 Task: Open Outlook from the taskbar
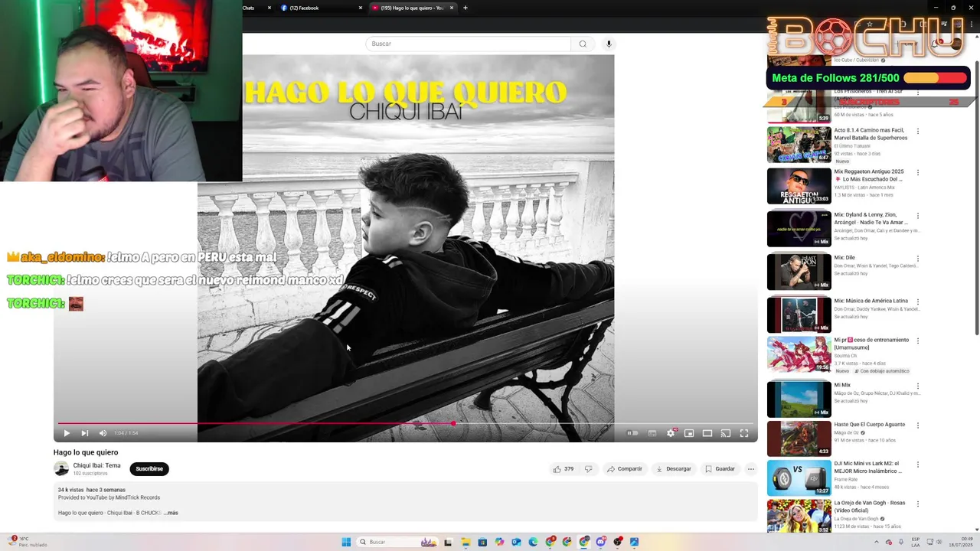[x=516, y=542]
